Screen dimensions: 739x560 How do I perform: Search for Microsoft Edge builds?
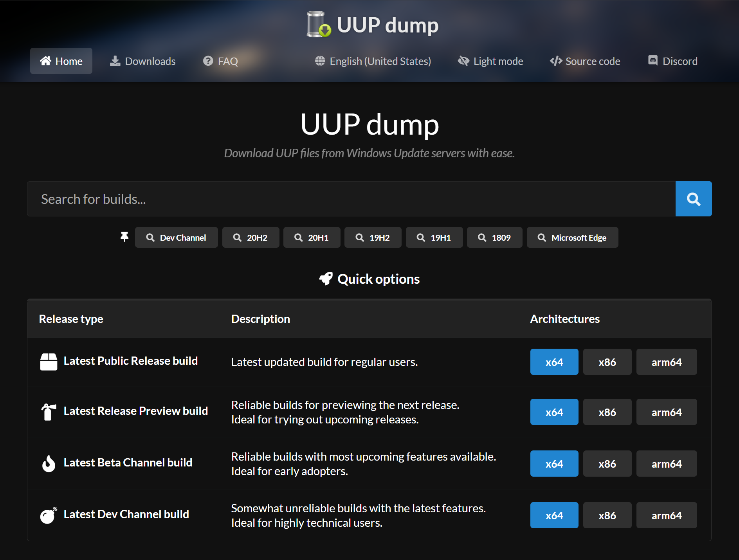click(x=572, y=238)
